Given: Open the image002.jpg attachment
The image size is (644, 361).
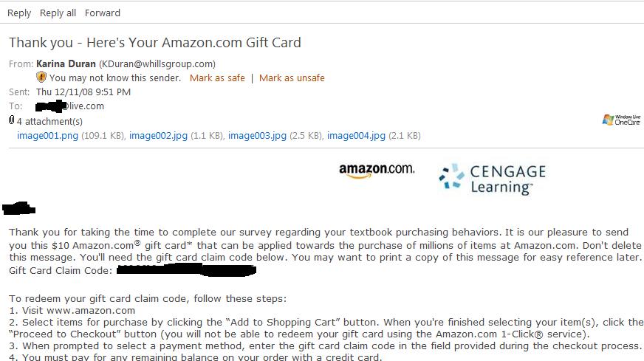Looking at the screenshot, I should pos(159,135).
